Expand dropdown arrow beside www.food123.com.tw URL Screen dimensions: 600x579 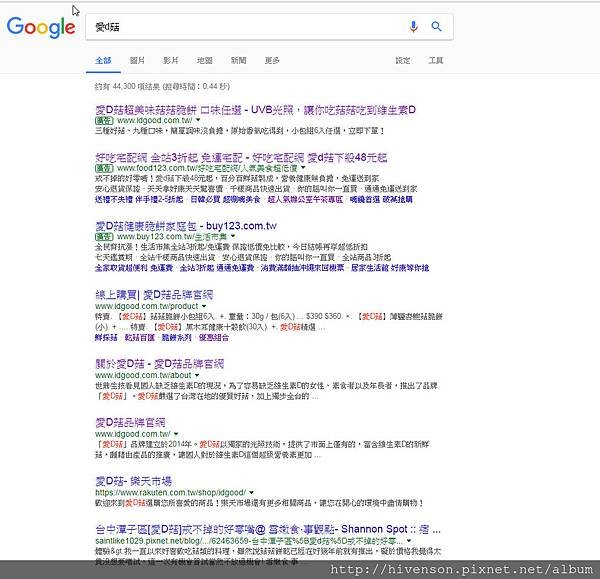coord(303,168)
